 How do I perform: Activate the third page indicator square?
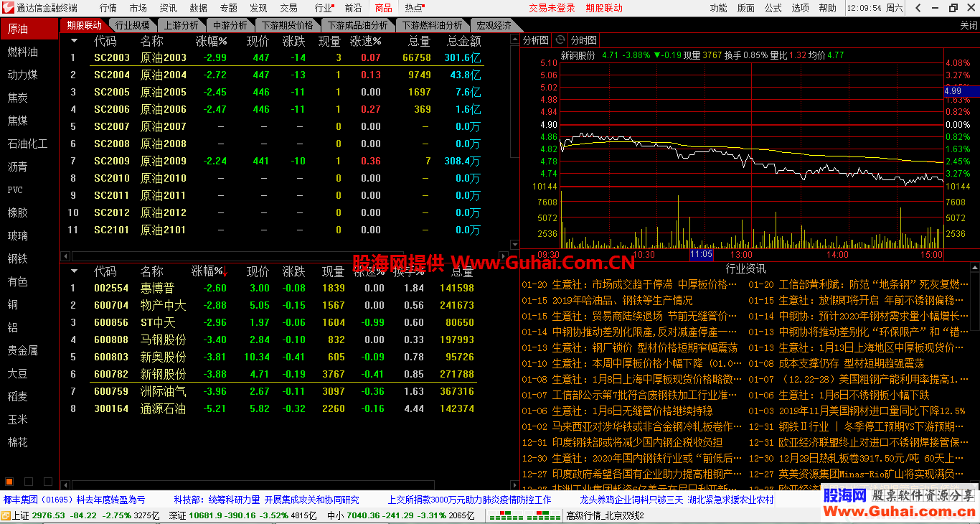[48, 482]
